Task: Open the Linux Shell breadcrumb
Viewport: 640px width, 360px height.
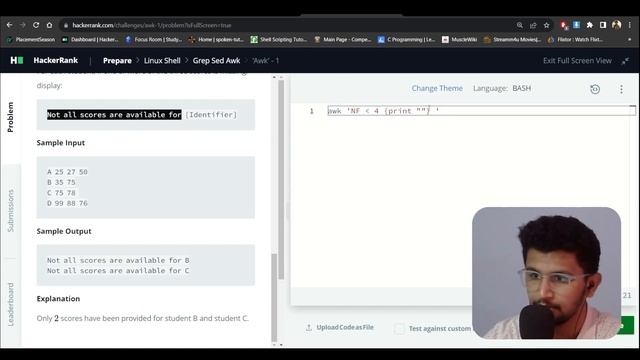Action: coord(162,60)
